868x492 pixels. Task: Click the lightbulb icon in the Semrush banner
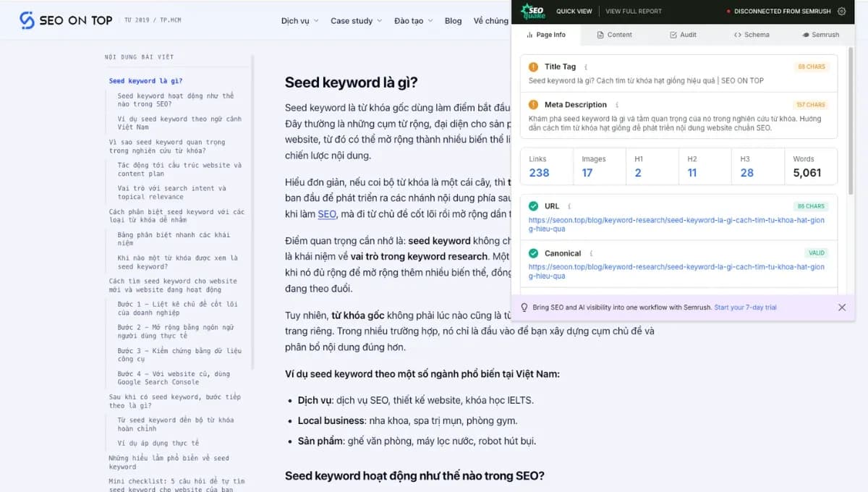coord(524,307)
